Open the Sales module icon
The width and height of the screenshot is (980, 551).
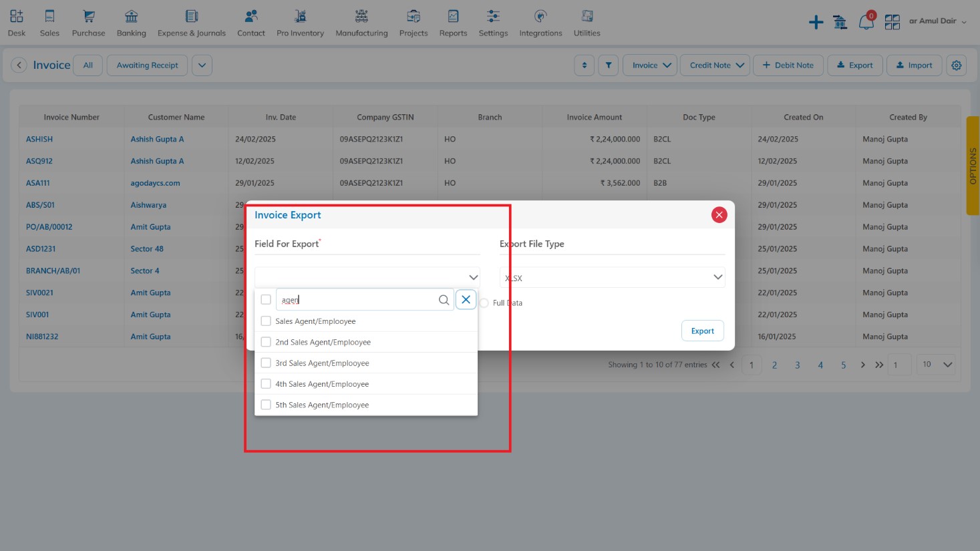[49, 16]
